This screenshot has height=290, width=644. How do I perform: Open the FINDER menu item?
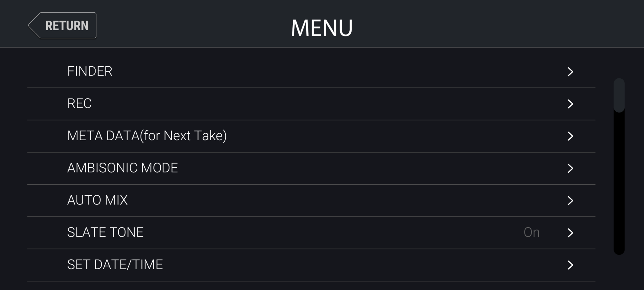[90, 71]
